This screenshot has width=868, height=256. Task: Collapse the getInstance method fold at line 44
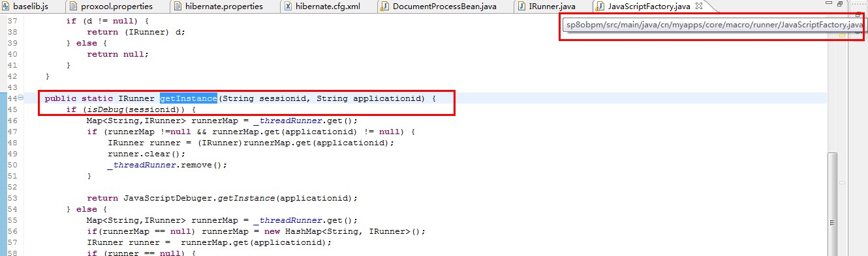pos(21,98)
